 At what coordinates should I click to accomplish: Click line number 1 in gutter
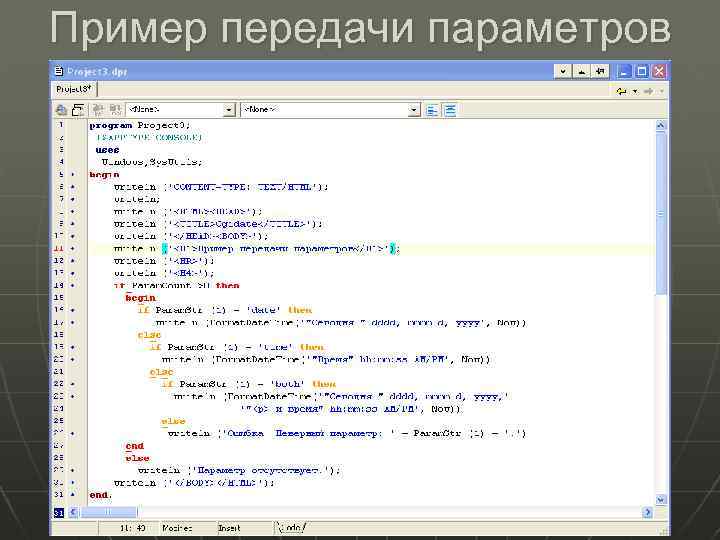point(60,125)
